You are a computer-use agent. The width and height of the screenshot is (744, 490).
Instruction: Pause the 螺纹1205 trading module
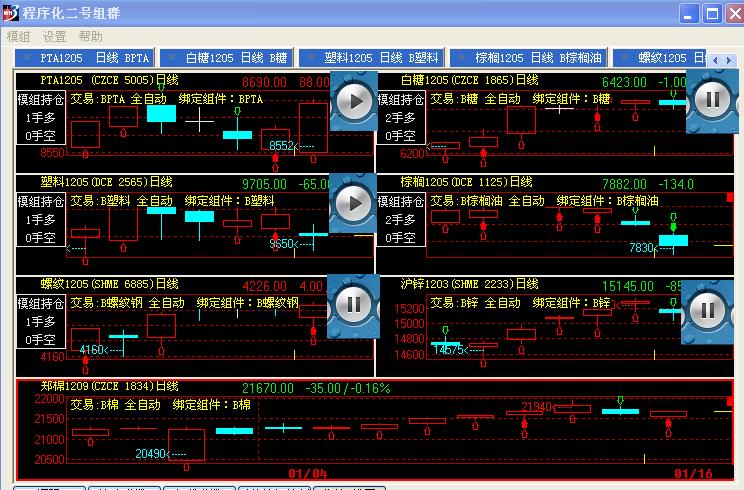[x=353, y=304]
